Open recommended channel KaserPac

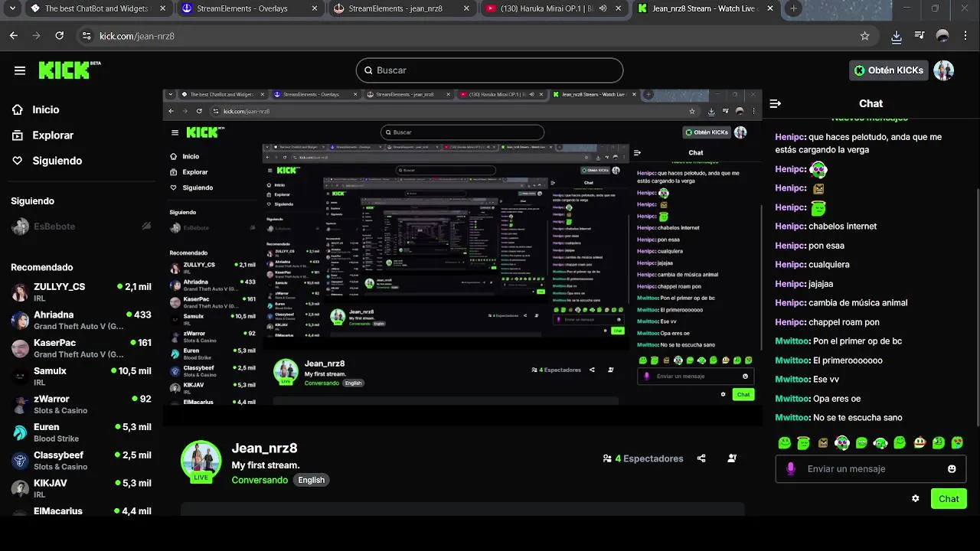(81, 348)
